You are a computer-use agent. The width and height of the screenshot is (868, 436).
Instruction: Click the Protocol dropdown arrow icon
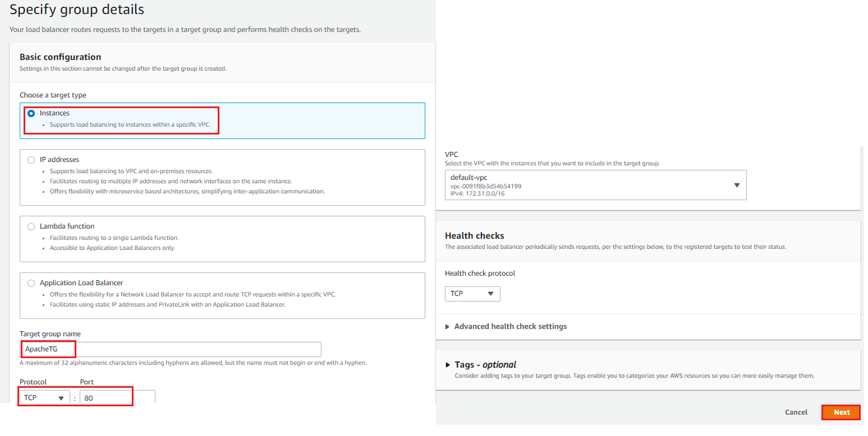[61, 398]
